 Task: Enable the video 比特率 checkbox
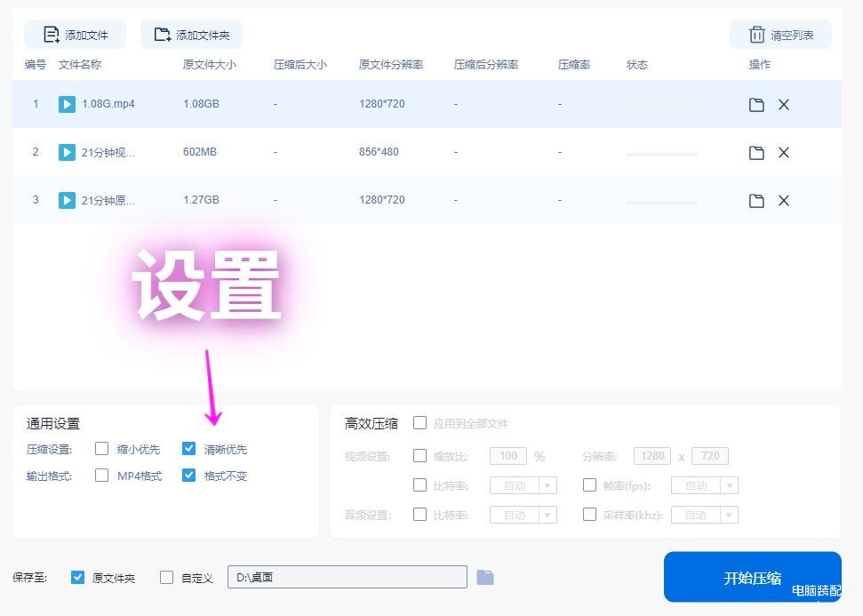420,485
